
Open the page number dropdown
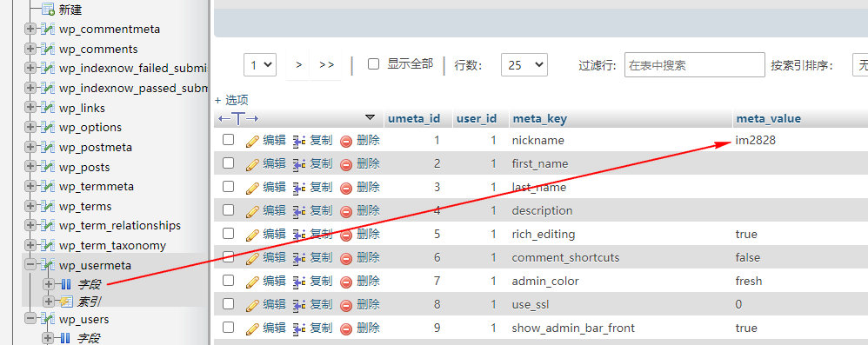pyautogui.click(x=260, y=64)
